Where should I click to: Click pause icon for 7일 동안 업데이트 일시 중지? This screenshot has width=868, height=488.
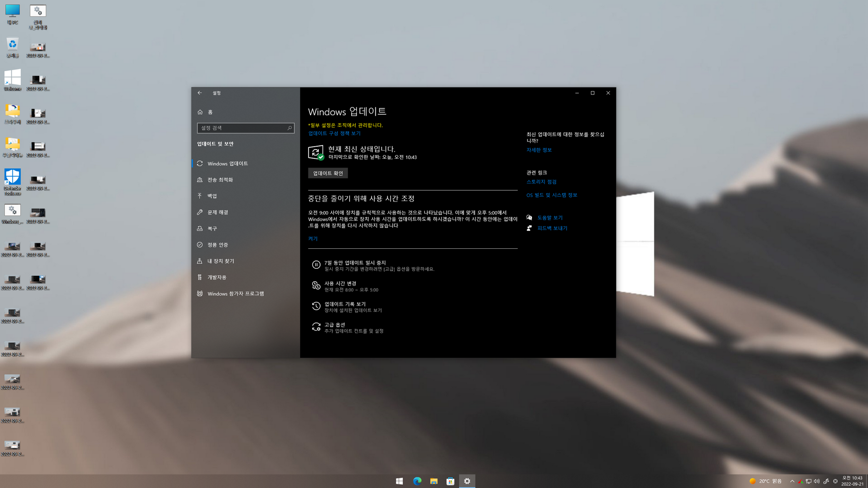pos(316,265)
